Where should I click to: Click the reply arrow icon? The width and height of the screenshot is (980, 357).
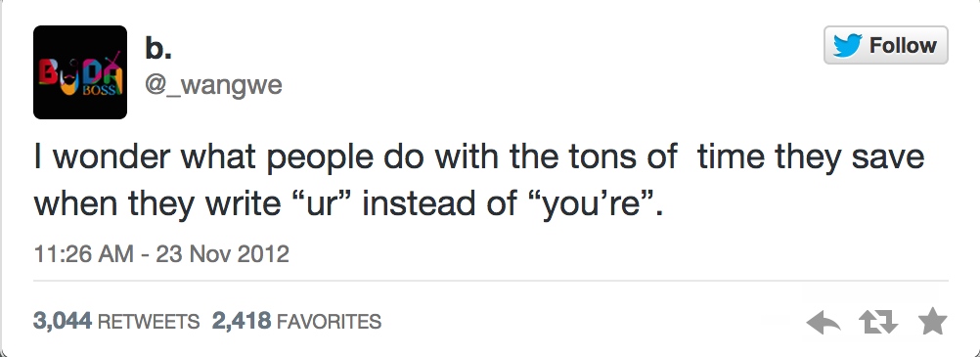point(824,323)
